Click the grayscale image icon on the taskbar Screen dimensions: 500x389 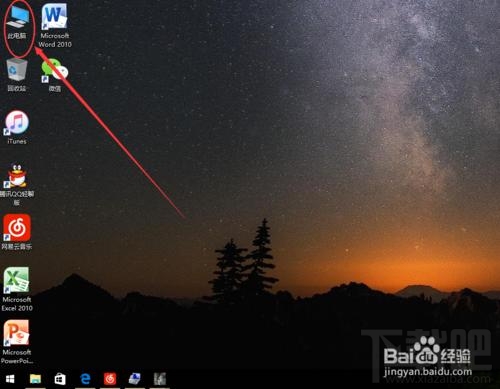tap(160, 379)
